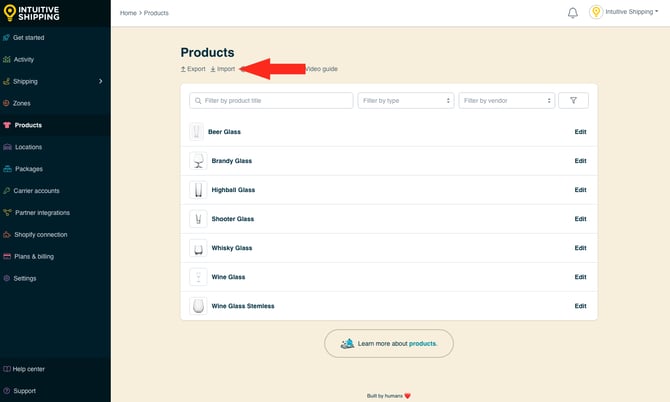The image size is (670, 402).
Task: Focus the Filter by product title field
Action: pos(271,100)
